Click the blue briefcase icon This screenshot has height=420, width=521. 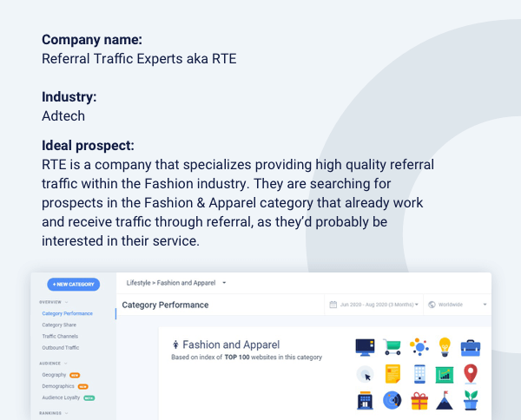pyautogui.click(x=471, y=347)
